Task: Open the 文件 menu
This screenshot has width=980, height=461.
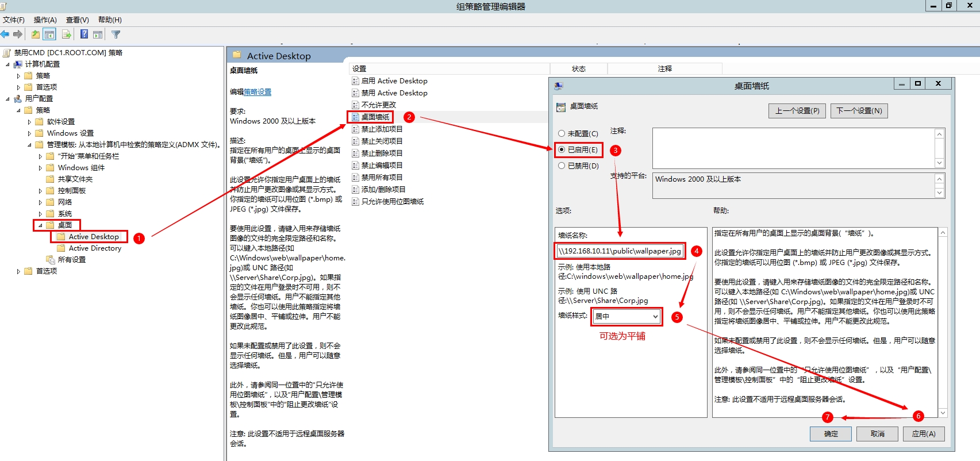Action: point(13,20)
